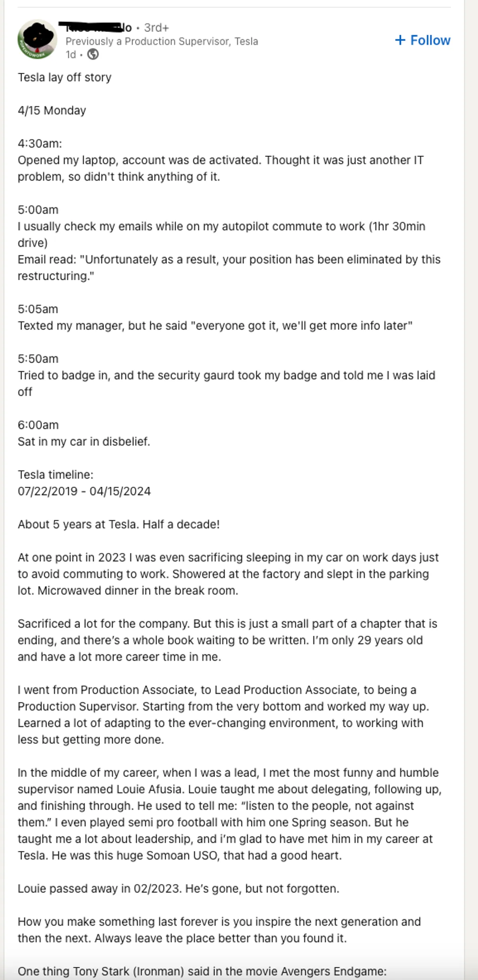Click the "07/22/2019 - 04/15/2024" date range
478x980 pixels.
[x=84, y=491]
